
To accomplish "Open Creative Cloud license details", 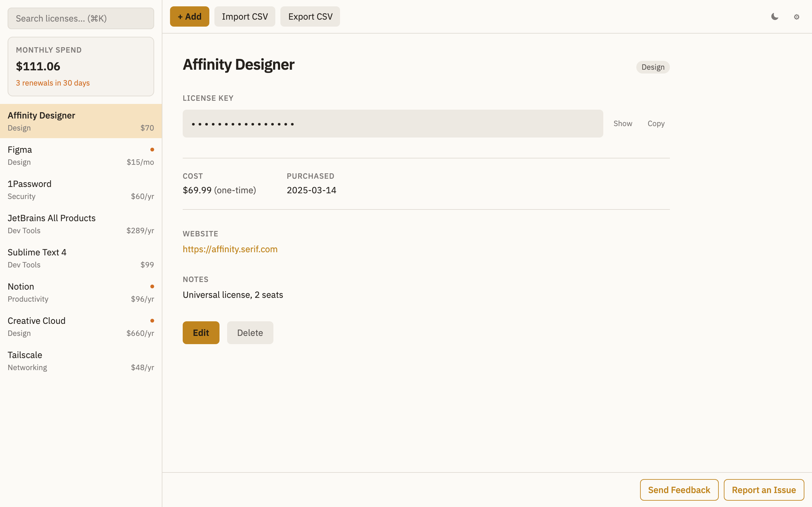I will point(81,327).
